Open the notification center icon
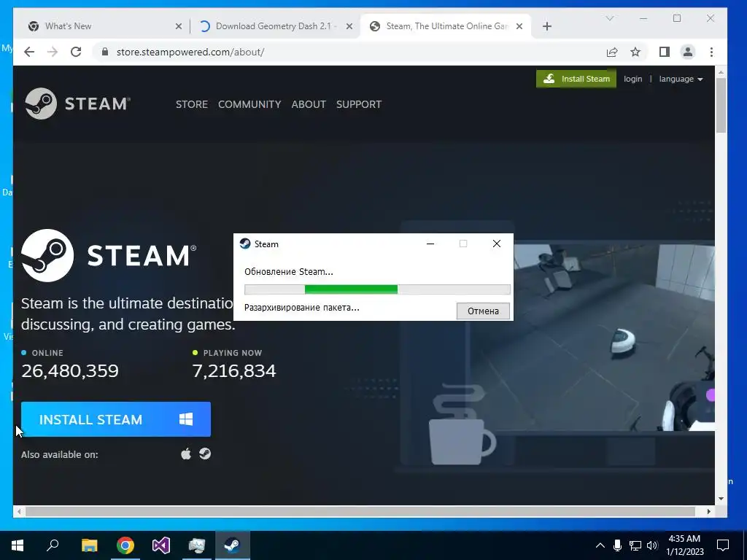747x560 pixels. click(723, 545)
